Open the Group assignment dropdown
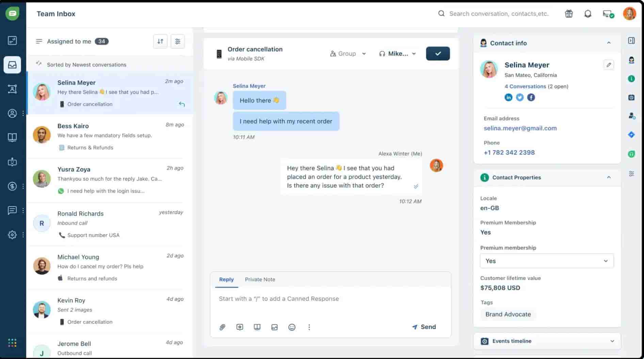The image size is (644, 359). [x=348, y=54]
